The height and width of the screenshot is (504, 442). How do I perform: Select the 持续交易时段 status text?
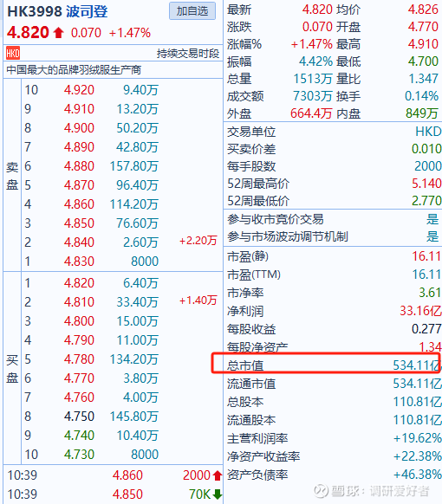(x=188, y=54)
